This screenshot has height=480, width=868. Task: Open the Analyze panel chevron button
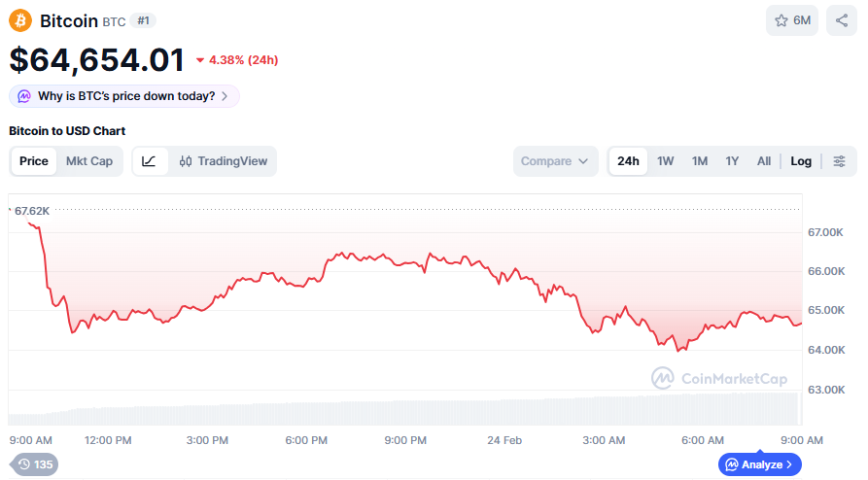tap(760, 464)
